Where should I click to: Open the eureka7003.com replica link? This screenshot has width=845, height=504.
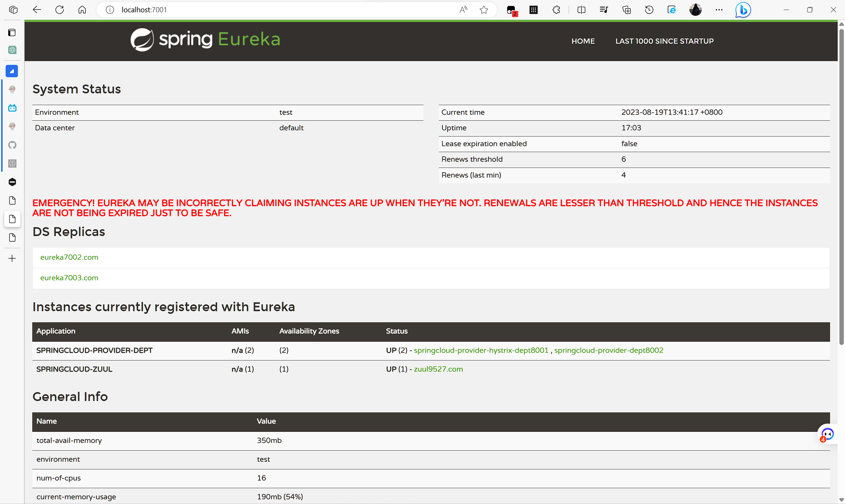tap(69, 278)
